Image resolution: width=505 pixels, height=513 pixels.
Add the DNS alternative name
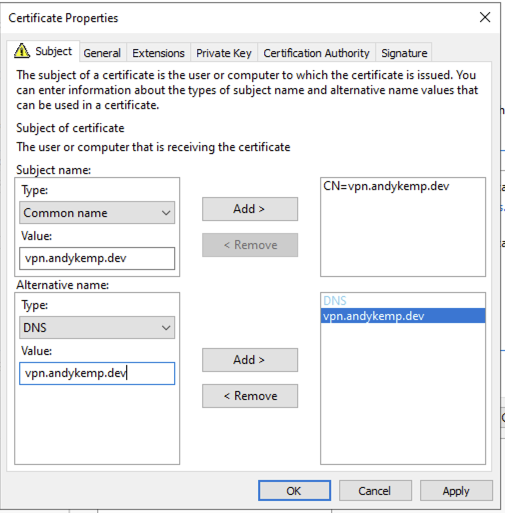(250, 360)
